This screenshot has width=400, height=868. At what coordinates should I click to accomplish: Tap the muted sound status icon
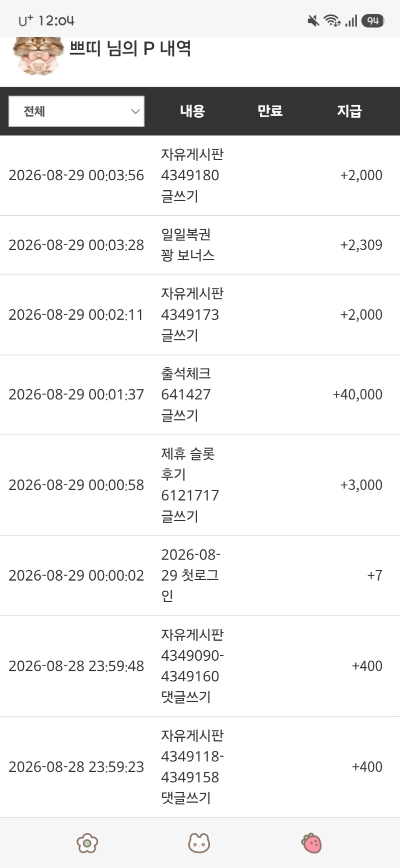coord(313,21)
